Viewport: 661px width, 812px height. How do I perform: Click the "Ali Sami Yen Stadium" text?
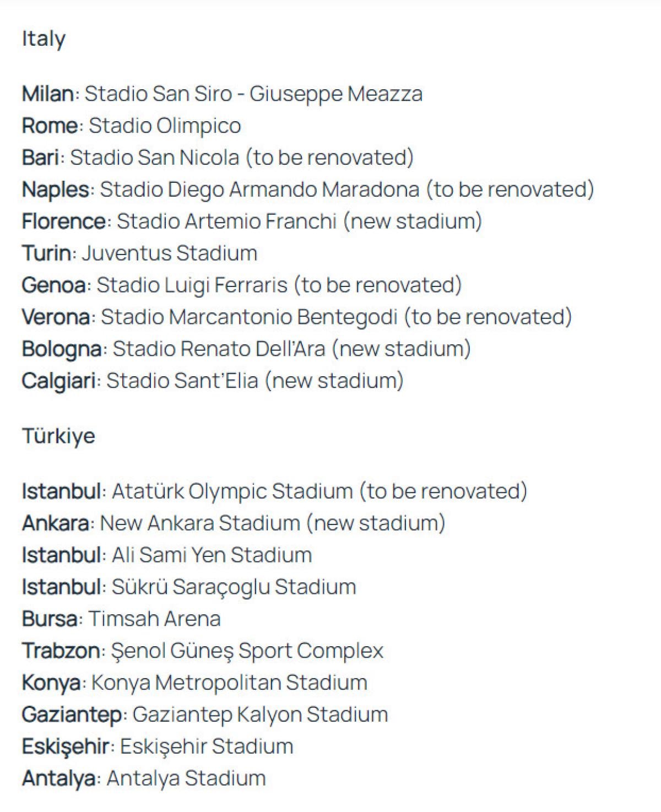212,555
